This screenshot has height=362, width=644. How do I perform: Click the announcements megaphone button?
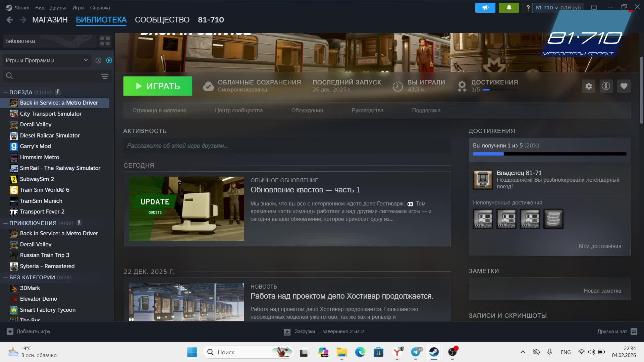pos(485,7)
